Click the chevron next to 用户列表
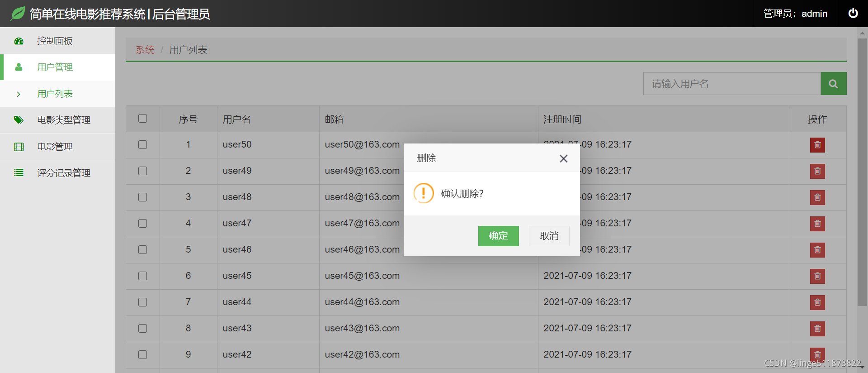The height and width of the screenshot is (373, 868). [19, 94]
